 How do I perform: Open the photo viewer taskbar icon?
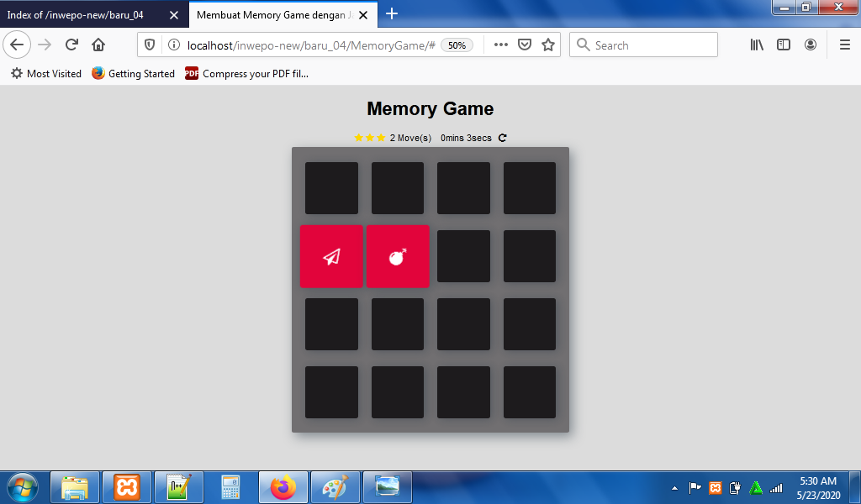click(387, 487)
